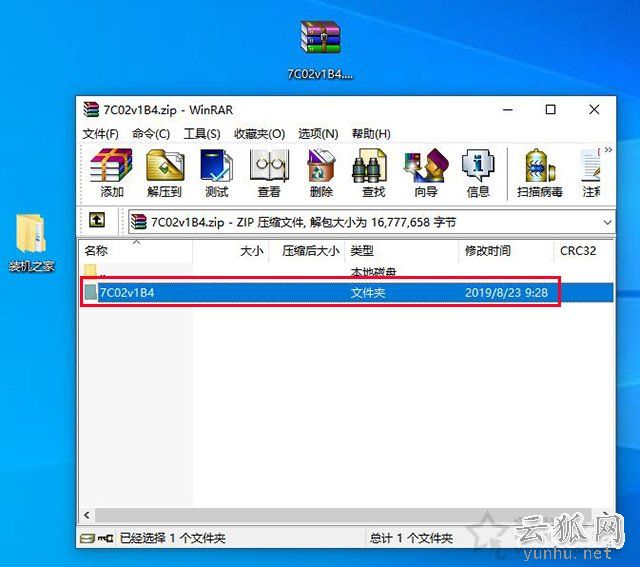Sort by the 名称 column header
This screenshot has height=567, width=640.
tap(135, 251)
